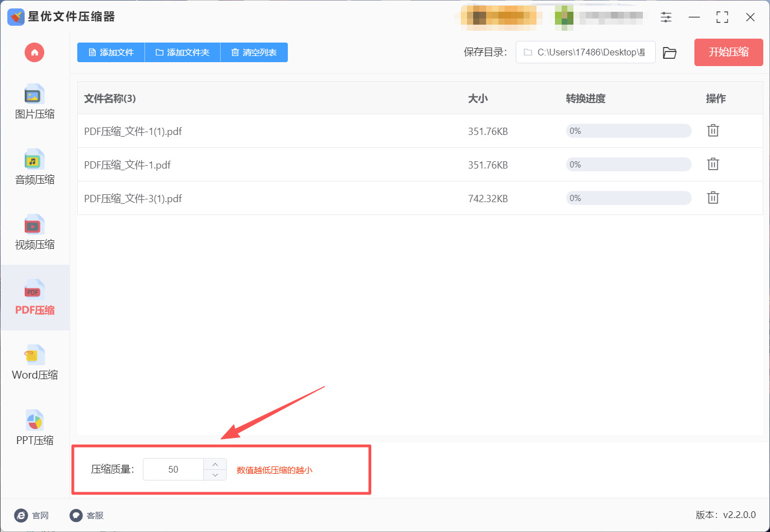Delete PDF压缩_文件-1(1).pdf with trash icon
Screen dimensions: 770x532
click(713, 130)
